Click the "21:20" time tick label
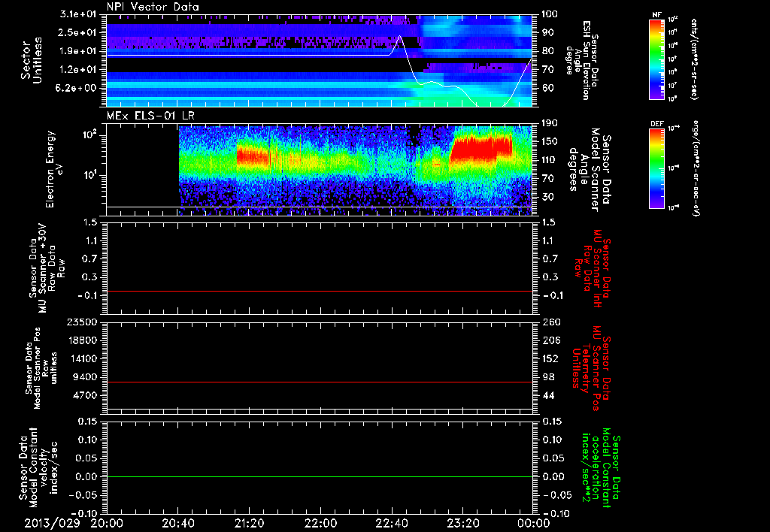 click(249, 523)
